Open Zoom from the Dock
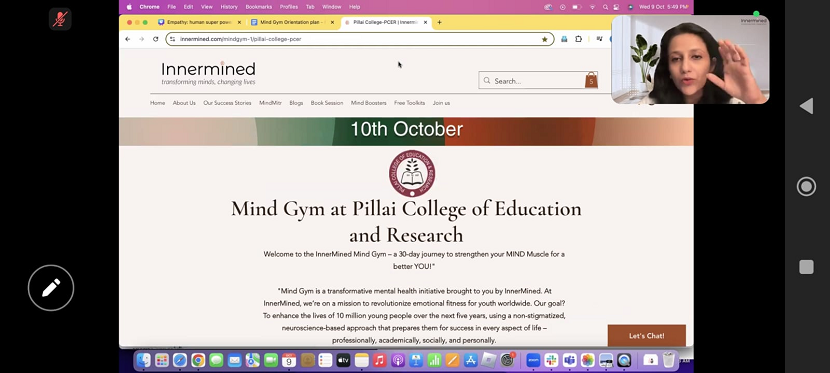This screenshot has height=373, width=830. coord(533,360)
